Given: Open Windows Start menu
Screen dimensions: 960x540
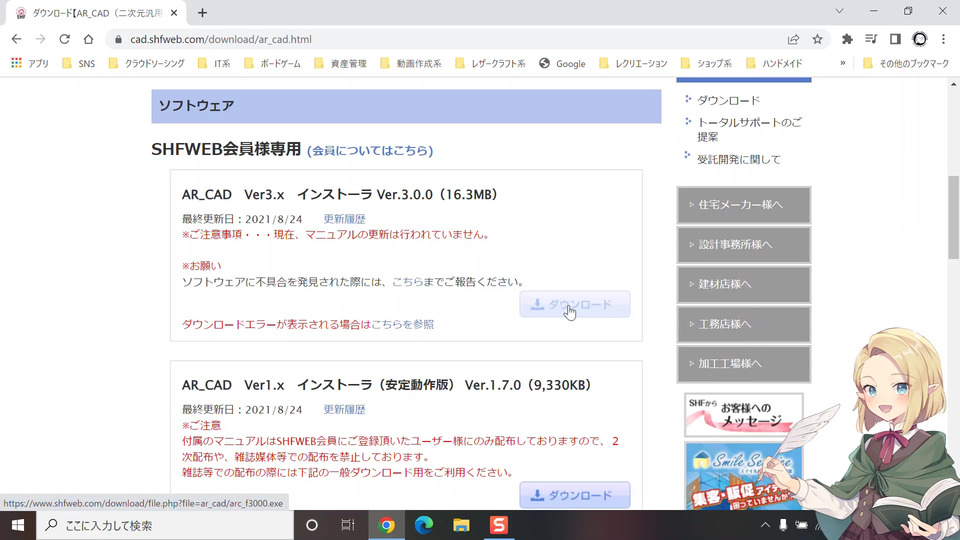Looking at the screenshot, I should coord(18,525).
